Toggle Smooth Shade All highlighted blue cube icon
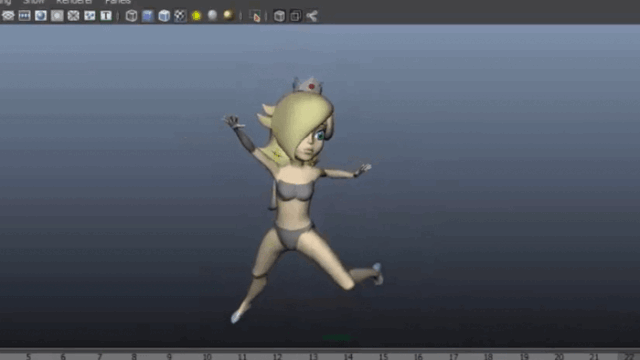The height and width of the screenshot is (360, 640). point(148,16)
